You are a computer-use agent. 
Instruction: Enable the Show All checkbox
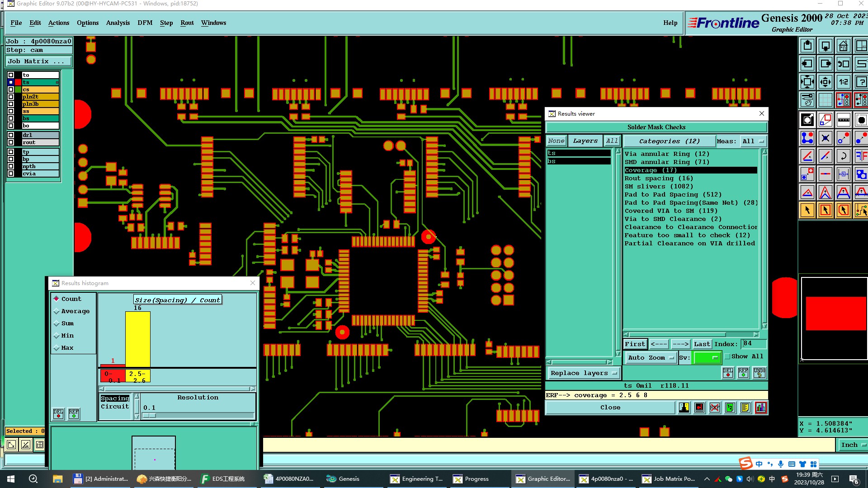point(727,357)
